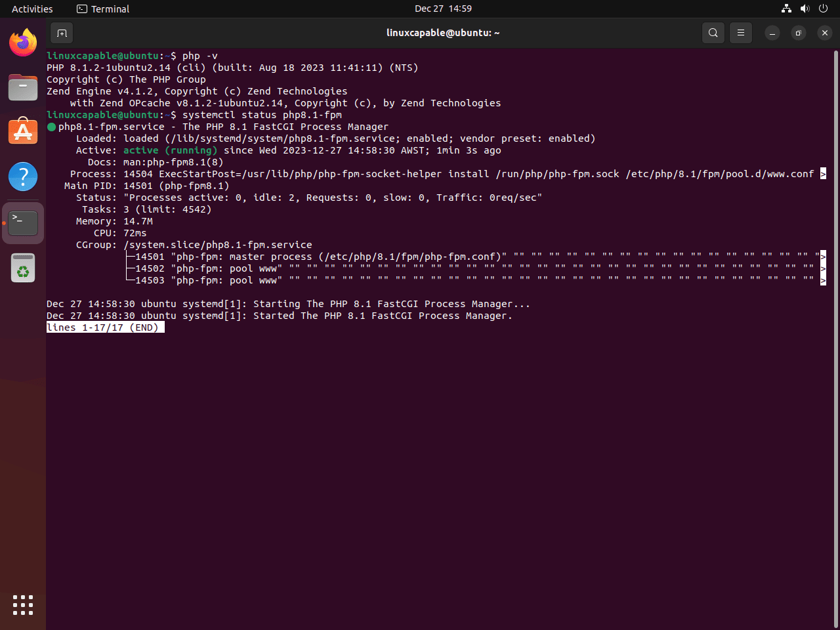This screenshot has height=630, width=840.
Task: Close the terminal window
Action: (x=825, y=33)
